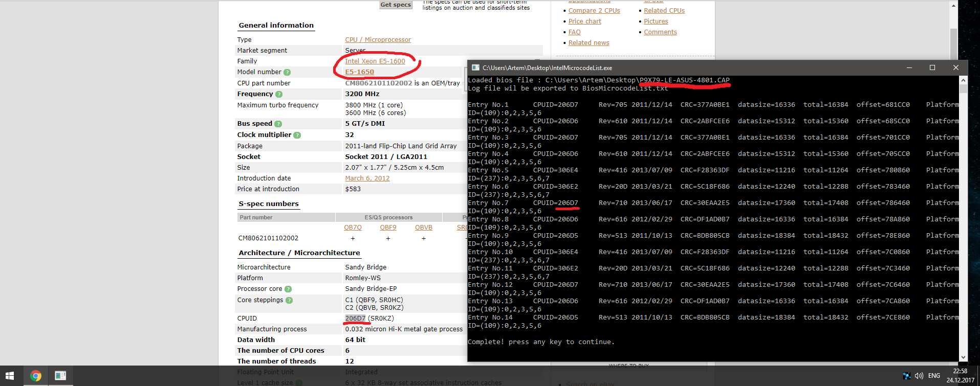Open the Windows Start menu
Viewport: 980px width, 386px height.
click(10, 376)
